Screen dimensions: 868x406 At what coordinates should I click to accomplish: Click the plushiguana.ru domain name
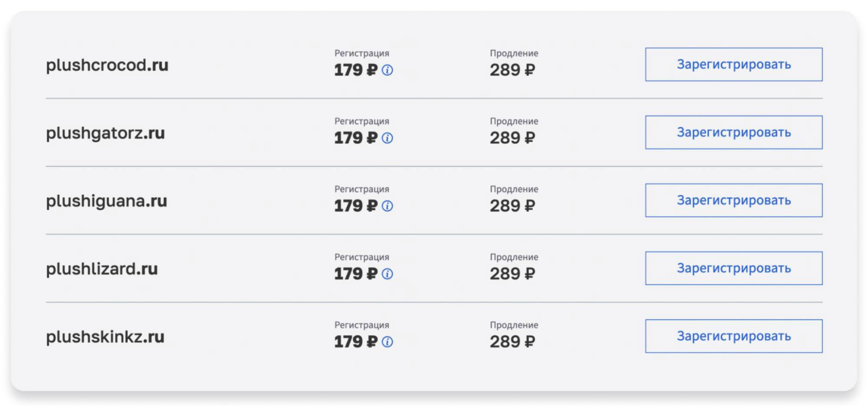(106, 201)
